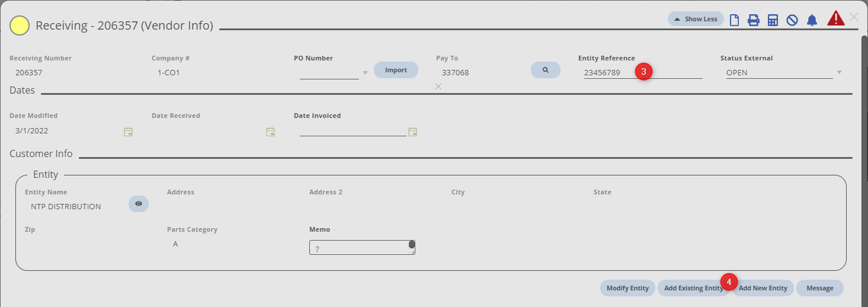Click the yellow status circle

click(x=20, y=25)
